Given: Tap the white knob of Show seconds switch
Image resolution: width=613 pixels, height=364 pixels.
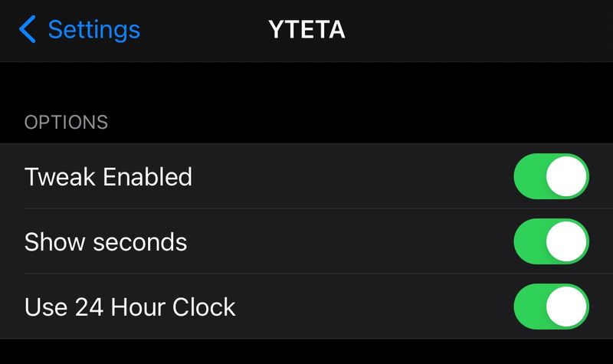Looking at the screenshot, I should point(566,241).
